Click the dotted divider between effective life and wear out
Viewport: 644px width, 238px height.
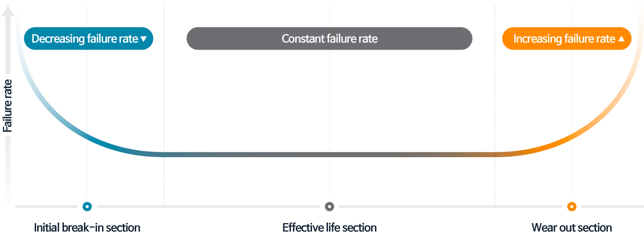[x=495, y=104]
